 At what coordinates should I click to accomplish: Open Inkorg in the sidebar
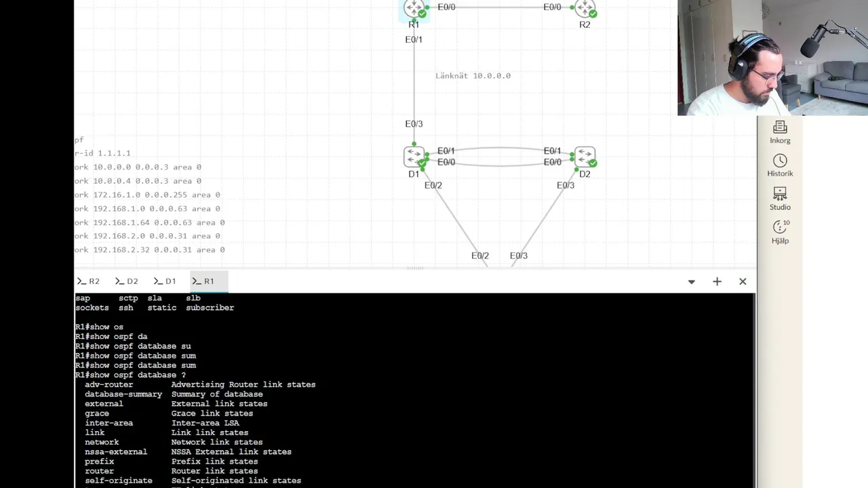click(x=780, y=133)
